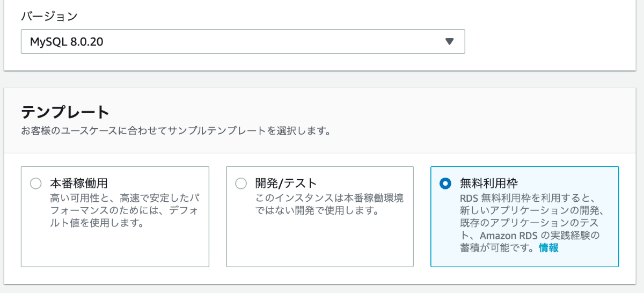The width and height of the screenshot is (644, 293).
Task: Click the 無料利用枠 card title
Action: 489,183
